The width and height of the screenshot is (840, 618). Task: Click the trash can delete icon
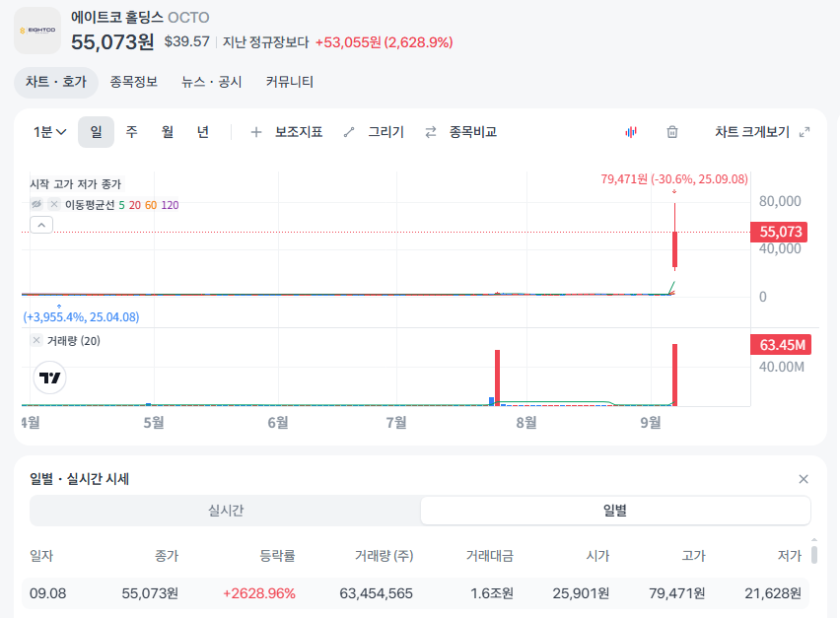[672, 132]
